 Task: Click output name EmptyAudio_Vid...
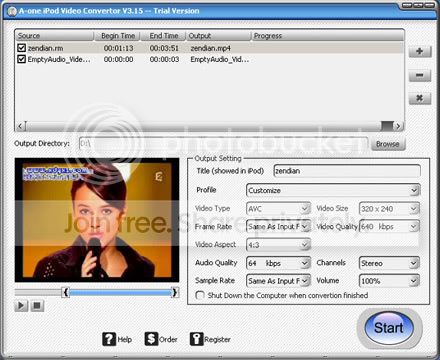pyautogui.click(x=220, y=59)
